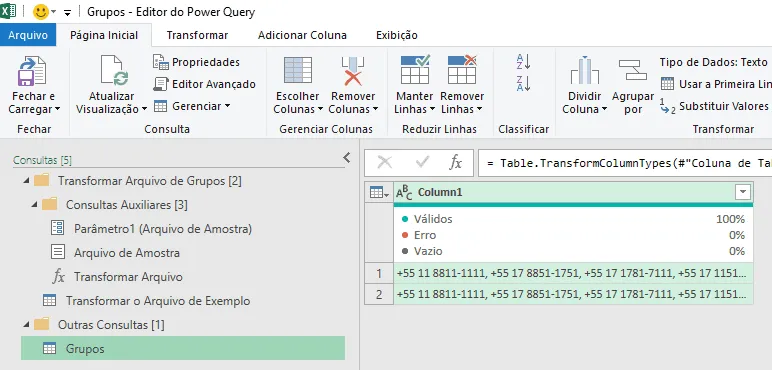
Task: Click the Fechar e Carregar icon
Action: point(32,70)
